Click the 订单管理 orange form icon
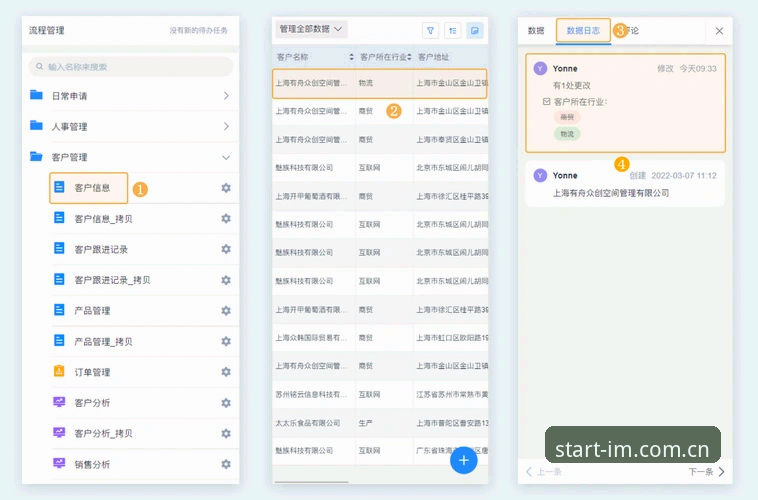 pos(59,371)
